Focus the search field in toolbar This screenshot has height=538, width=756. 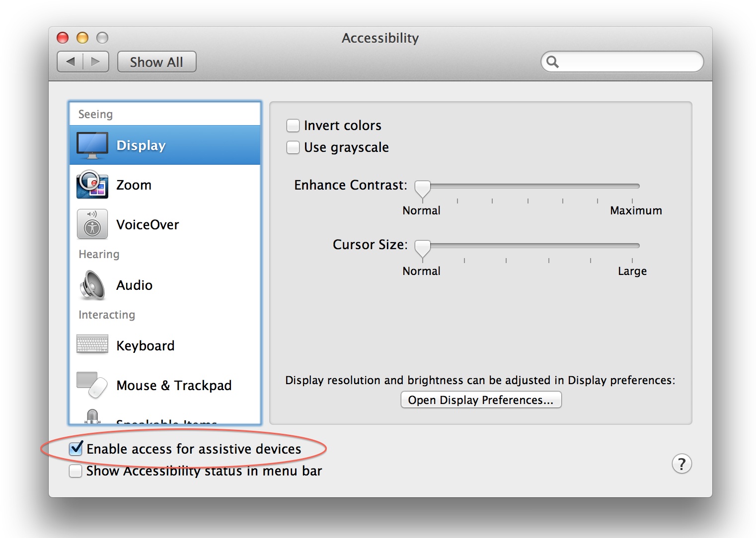point(622,62)
